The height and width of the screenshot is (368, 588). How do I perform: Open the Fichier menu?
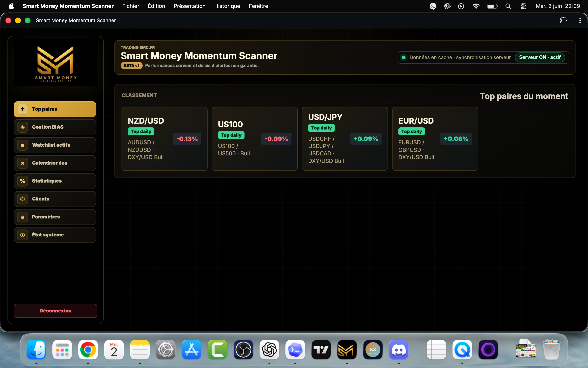click(131, 6)
